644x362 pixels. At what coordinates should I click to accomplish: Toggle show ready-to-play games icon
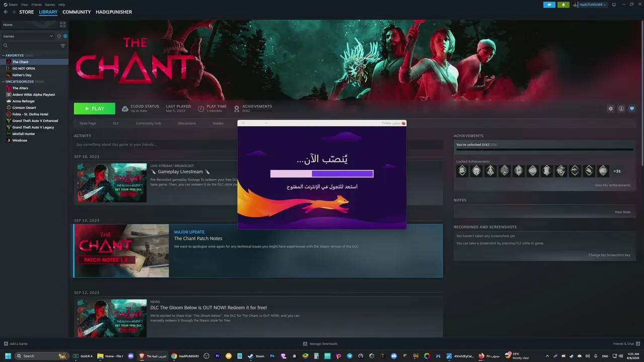65,36
